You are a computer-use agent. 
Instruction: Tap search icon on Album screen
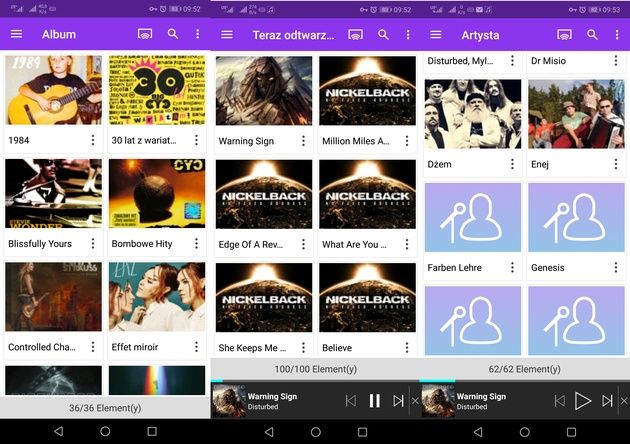173,34
